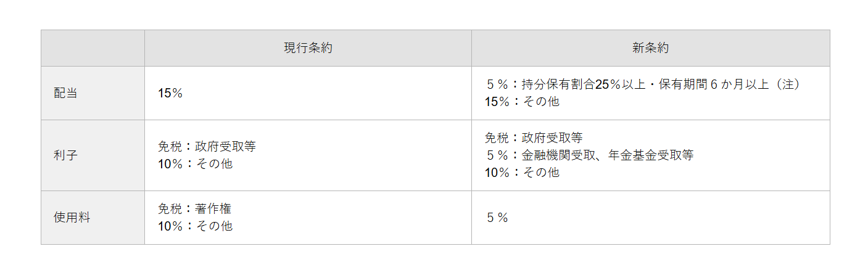868x254 pixels.
Task: Click the 新条約 column header
Action: tap(650, 48)
